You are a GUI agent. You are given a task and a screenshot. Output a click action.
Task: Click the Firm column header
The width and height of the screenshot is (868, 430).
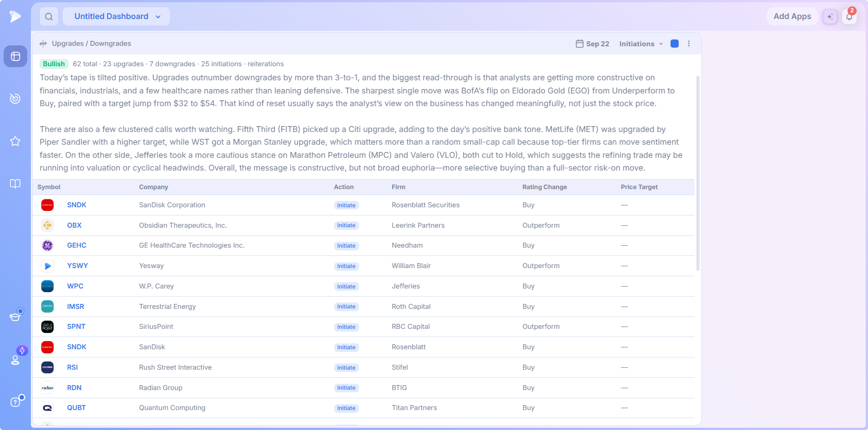399,187
